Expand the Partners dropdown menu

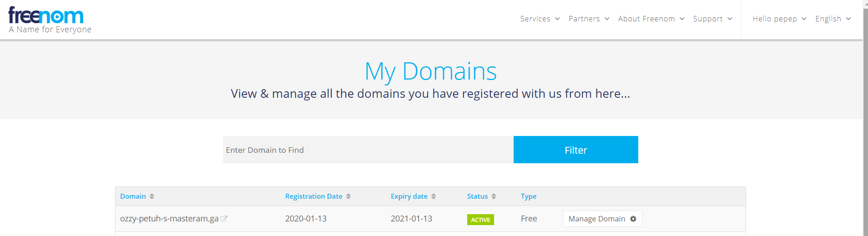click(x=589, y=19)
